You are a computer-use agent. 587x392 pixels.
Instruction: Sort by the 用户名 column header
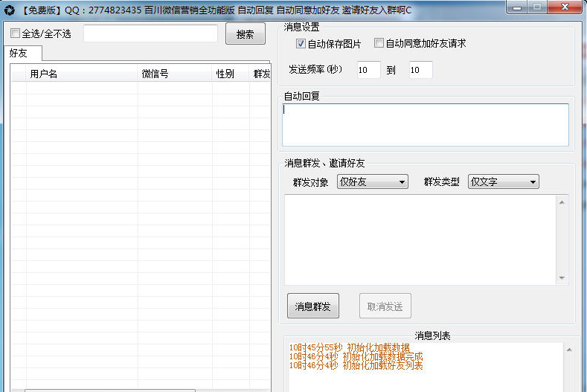pyautogui.click(x=82, y=74)
